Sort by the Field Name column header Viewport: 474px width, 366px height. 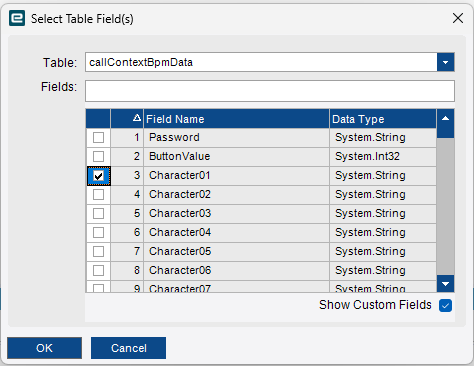[x=236, y=119]
